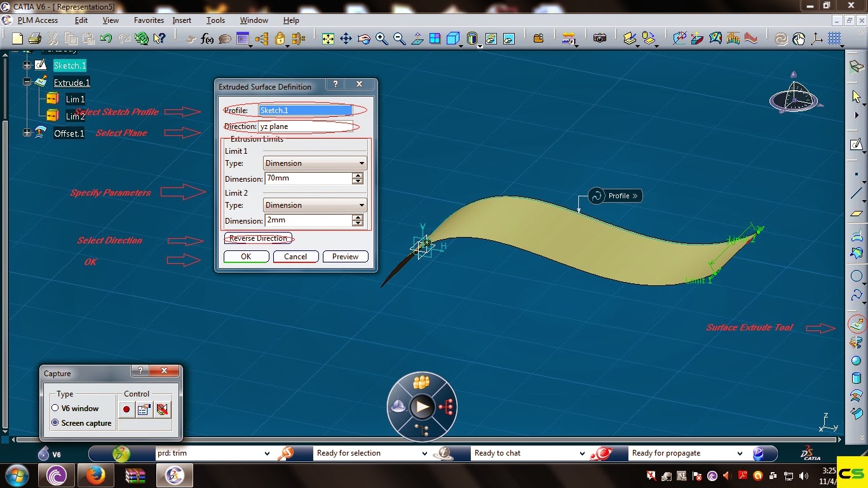Viewport: 868px width, 488px height.
Task: Expand the Offset.1 tree node
Action: [x=27, y=133]
